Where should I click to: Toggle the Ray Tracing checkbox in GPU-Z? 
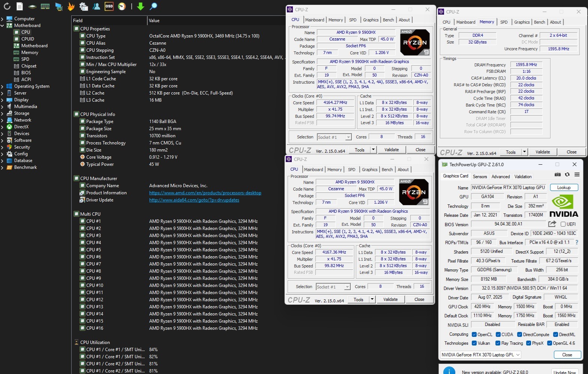pyautogui.click(x=498, y=343)
